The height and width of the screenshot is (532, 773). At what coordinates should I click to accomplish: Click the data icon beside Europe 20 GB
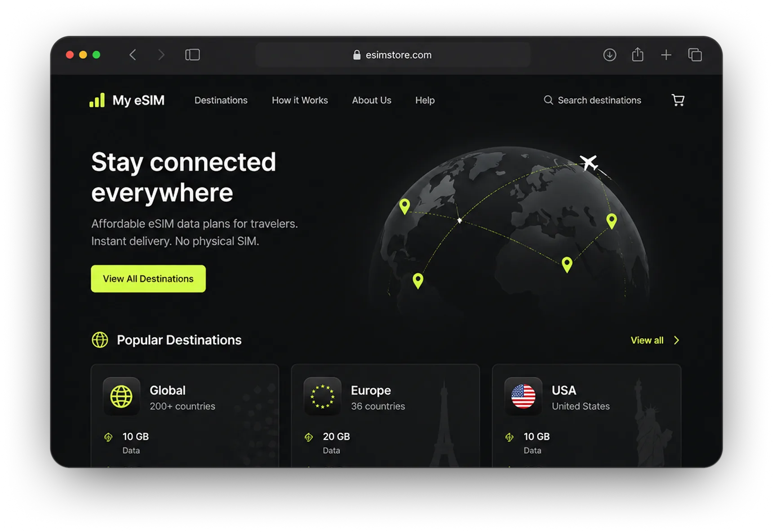tap(309, 437)
